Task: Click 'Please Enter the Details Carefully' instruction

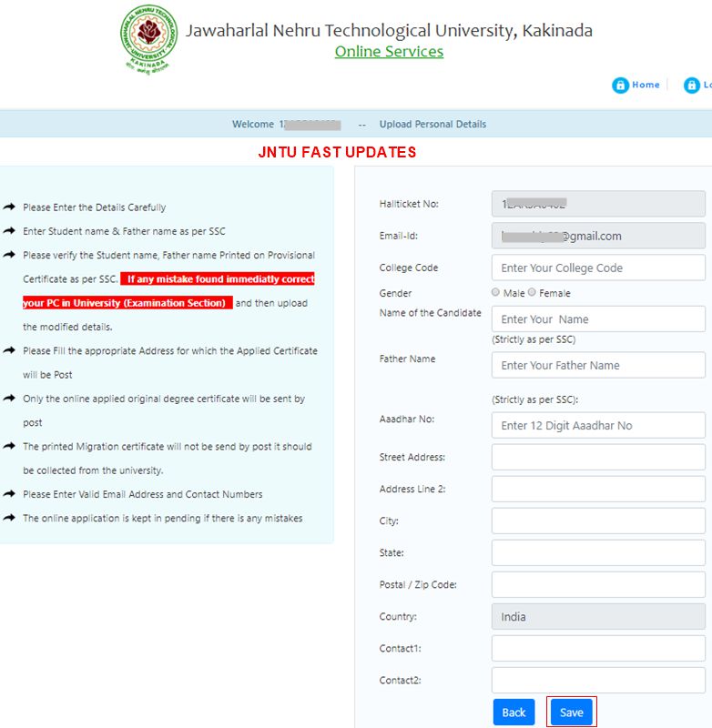Action: click(x=95, y=207)
